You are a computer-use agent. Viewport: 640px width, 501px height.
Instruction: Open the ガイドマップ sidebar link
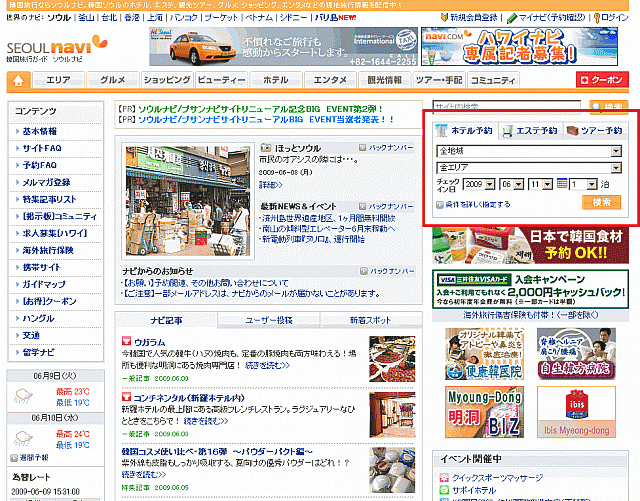[x=44, y=284]
